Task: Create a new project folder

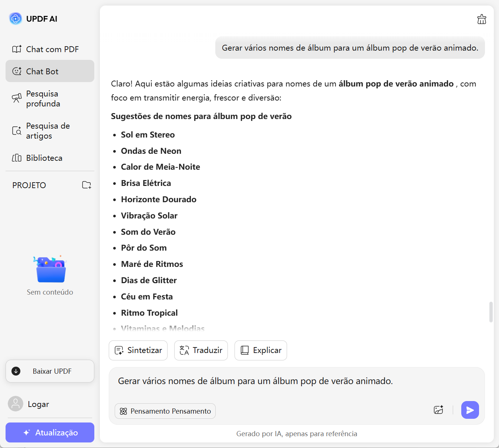Action: 87,185
